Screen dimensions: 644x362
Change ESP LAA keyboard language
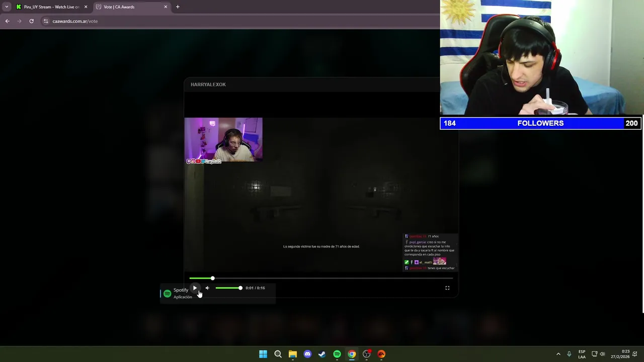pyautogui.click(x=582, y=354)
